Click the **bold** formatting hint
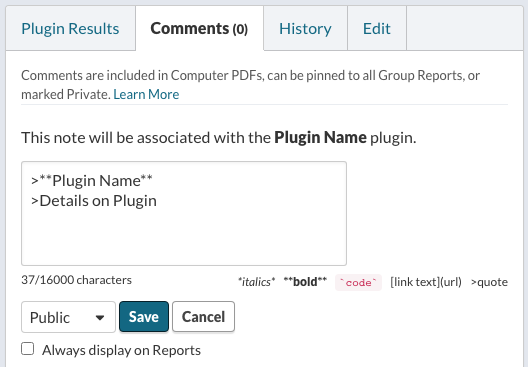The width and height of the screenshot is (528, 367). (x=305, y=282)
